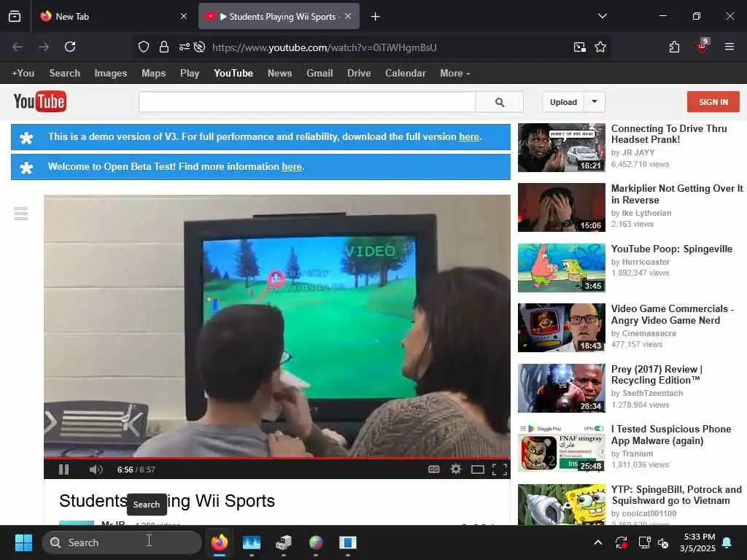Screen dimensions: 747x560
Task: Click the site security padlock icon
Action: [x=164, y=47]
